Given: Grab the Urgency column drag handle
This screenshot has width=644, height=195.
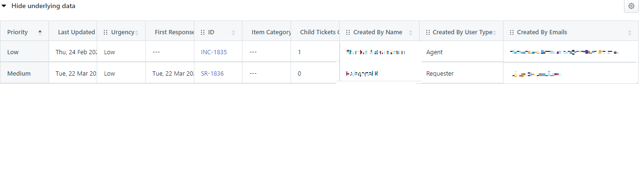Looking at the screenshot, I should pyautogui.click(x=105, y=32).
